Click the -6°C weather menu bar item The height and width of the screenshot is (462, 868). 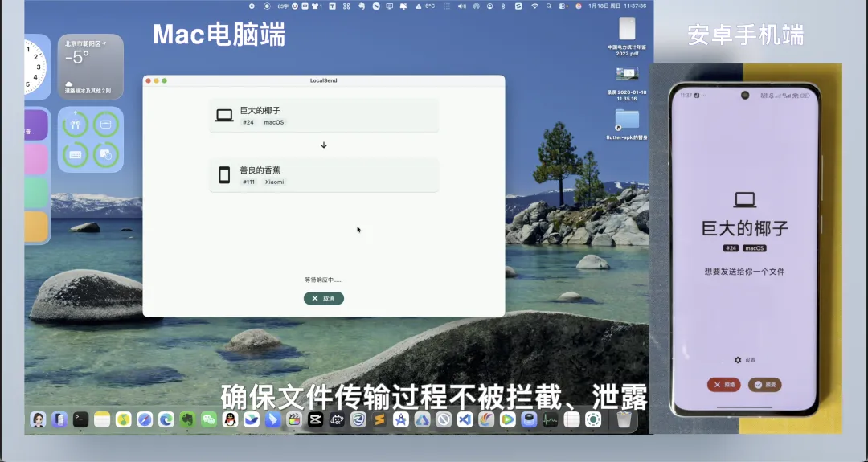[426, 6]
